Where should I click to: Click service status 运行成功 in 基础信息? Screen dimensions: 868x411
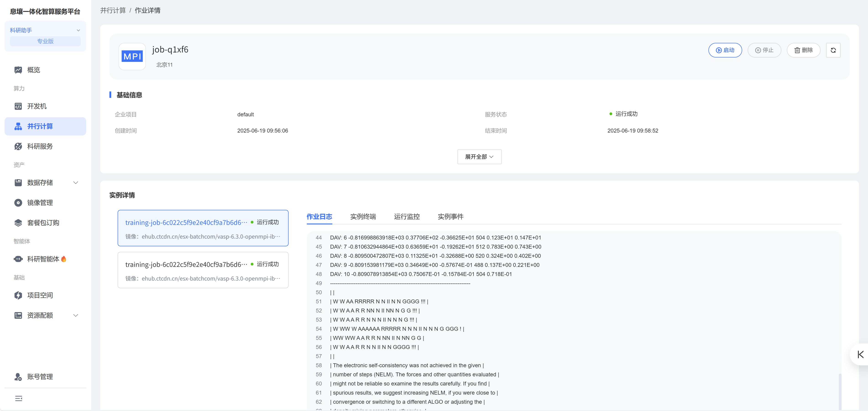pyautogui.click(x=626, y=114)
